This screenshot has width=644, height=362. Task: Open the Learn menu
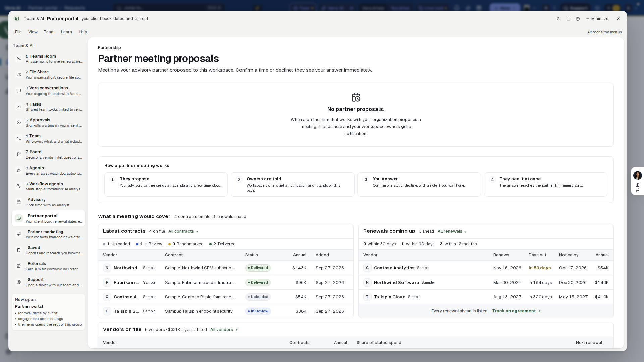click(x=66, y=32)
